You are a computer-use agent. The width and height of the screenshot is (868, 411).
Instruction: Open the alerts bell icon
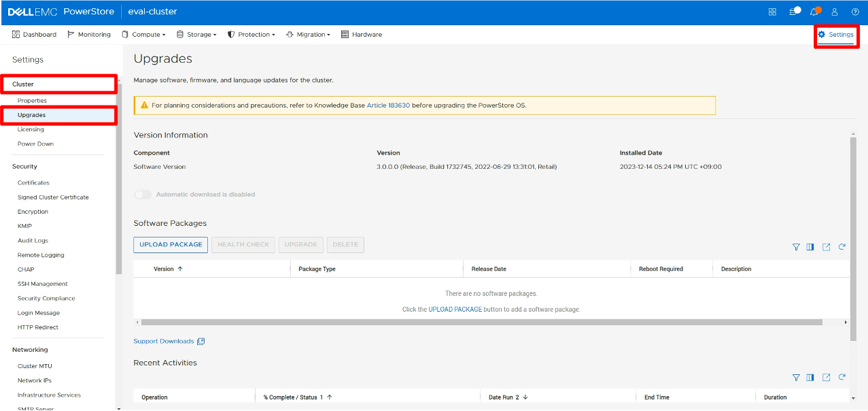click(x=814, y=12)
